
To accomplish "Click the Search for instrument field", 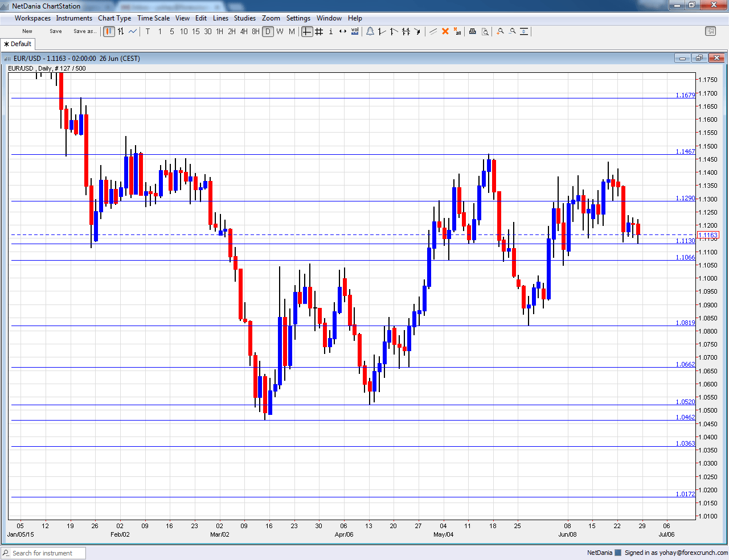I will click(43, 553).
